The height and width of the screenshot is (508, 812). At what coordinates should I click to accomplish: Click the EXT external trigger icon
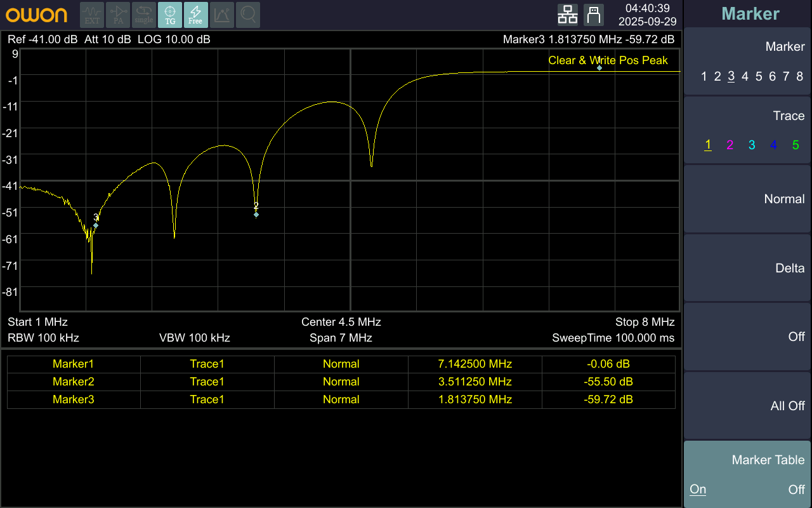pyautogui.click(x=92, y=15)
